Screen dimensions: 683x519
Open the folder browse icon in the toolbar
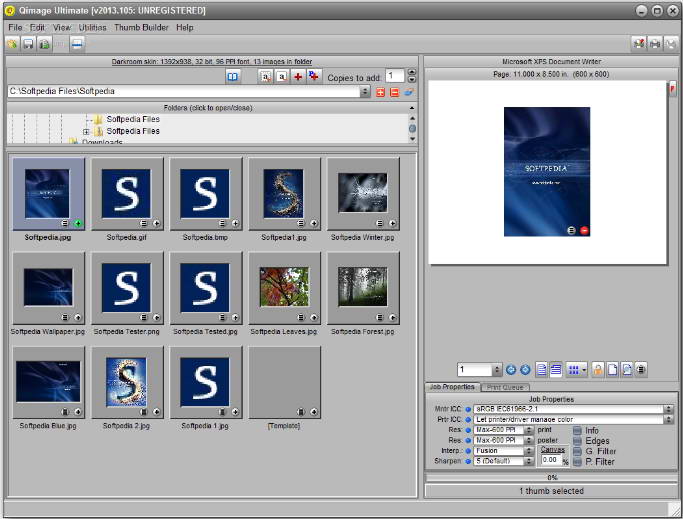click(x=12, y=44)
